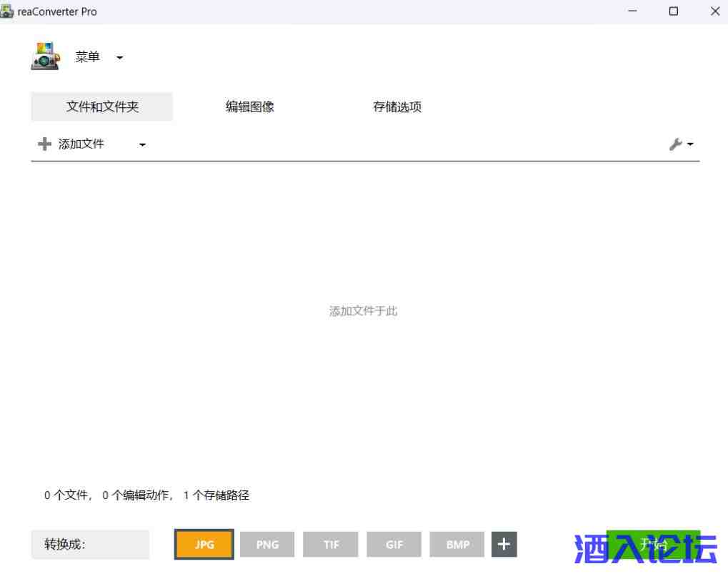Expand the 添加文件 dropdown arrow

142,145
